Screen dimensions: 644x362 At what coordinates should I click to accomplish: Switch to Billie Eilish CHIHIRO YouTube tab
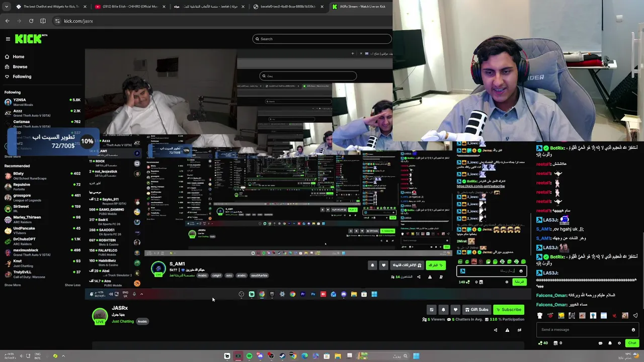(130, 7)
